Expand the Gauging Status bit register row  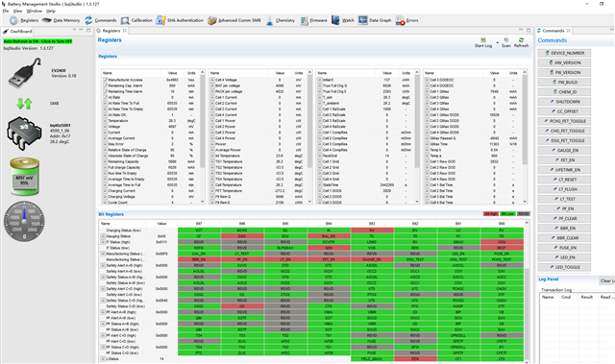pos(103,236)
